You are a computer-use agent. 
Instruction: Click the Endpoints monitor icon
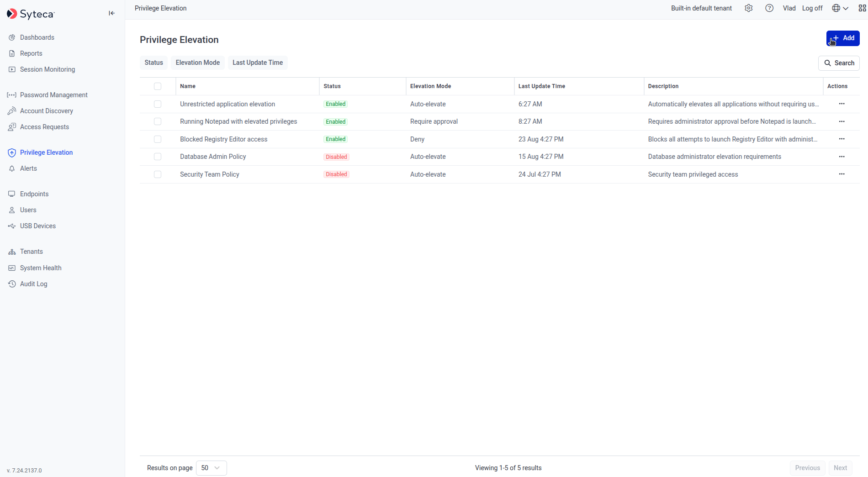[12, 194]
